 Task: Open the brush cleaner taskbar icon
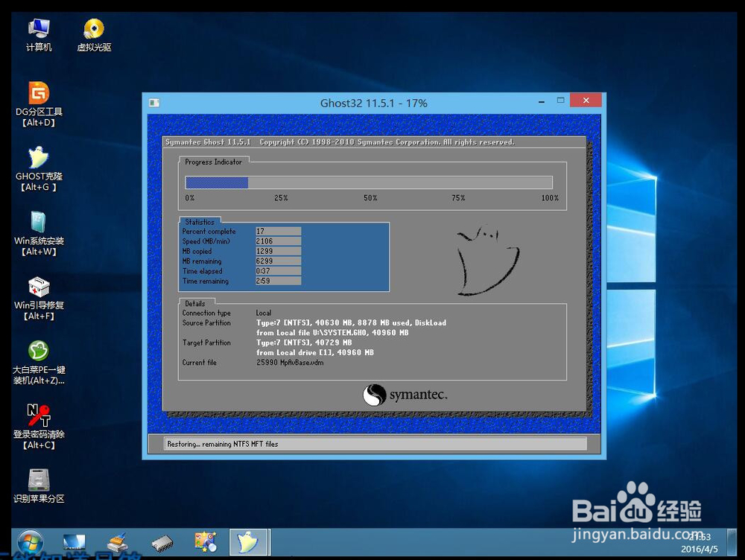(118, 542)
